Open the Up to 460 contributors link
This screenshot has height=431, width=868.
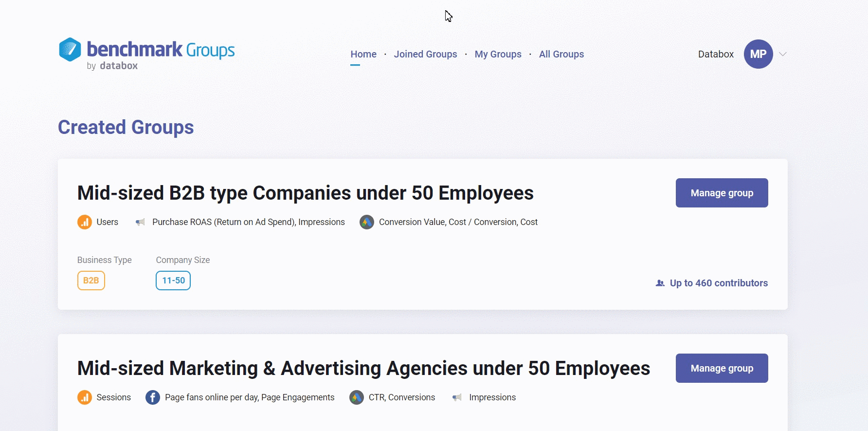(719, 283)
